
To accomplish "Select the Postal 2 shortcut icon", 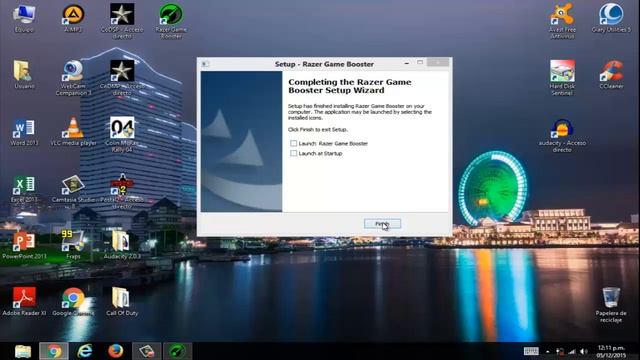I will pos(122,192).
